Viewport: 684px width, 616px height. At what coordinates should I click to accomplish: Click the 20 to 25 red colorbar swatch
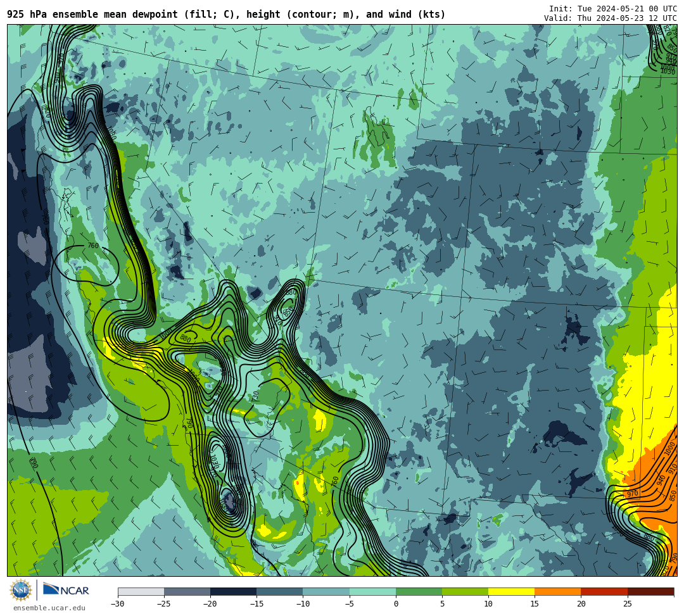tap(604, 591)
